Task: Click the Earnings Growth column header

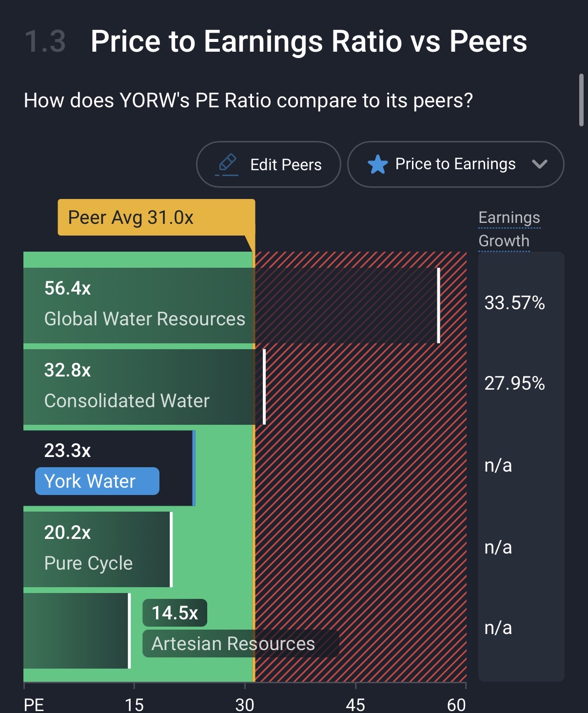Action: click(509, 229)
